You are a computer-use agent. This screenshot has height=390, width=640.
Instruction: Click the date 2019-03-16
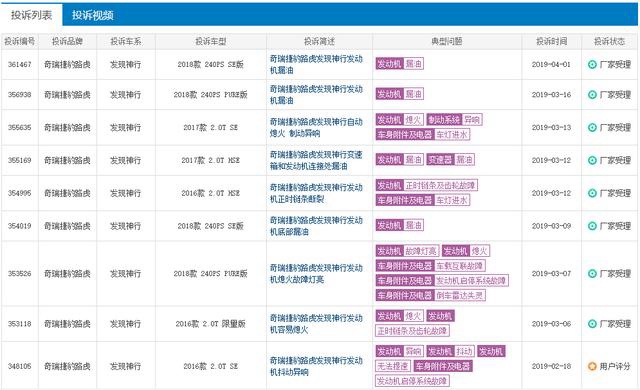click(551, 95)
